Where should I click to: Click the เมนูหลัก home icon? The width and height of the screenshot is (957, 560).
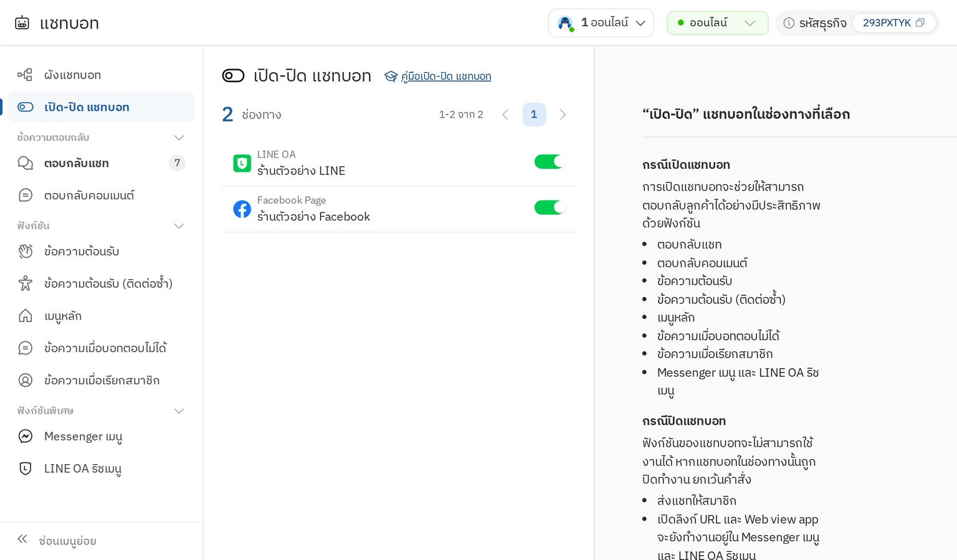pos(25,316)
